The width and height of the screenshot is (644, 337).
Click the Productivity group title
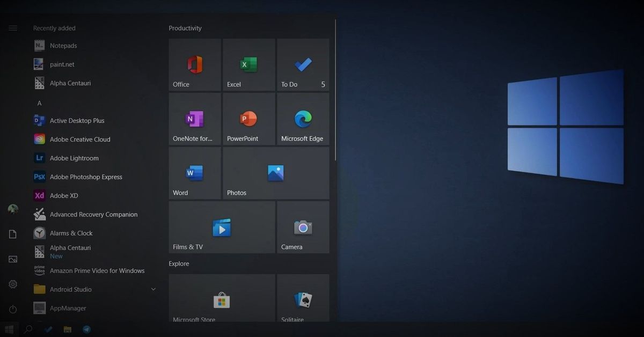point(185,28)
